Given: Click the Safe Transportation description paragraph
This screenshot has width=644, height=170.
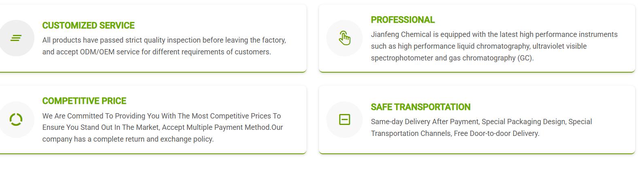Looking at the screenshot, I should (481, 127).
